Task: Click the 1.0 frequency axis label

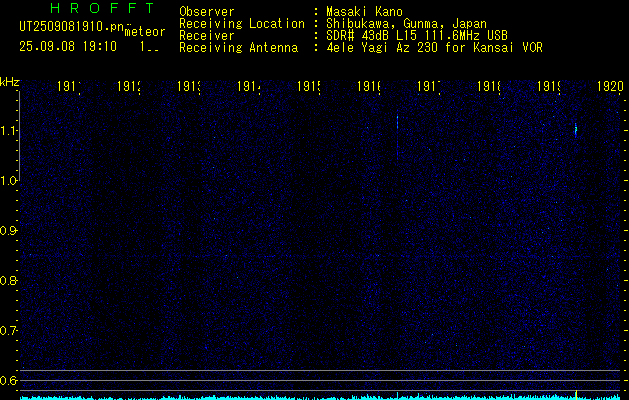Action: pos(8,181)
